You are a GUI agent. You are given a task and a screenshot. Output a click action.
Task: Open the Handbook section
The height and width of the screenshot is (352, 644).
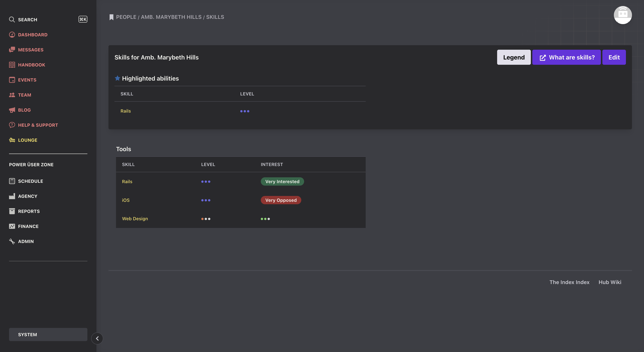coord(31,65)
